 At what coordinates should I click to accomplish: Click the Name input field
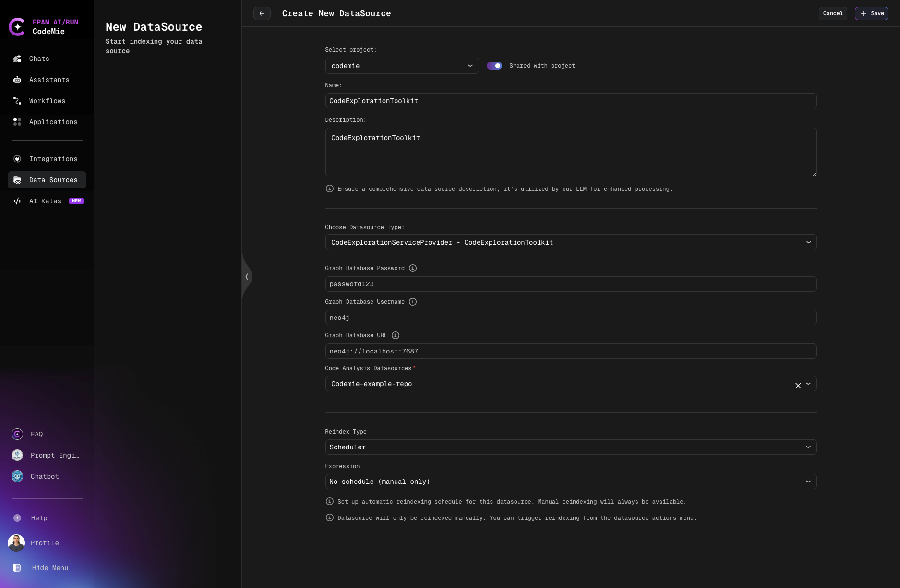[x=571, y=101]
